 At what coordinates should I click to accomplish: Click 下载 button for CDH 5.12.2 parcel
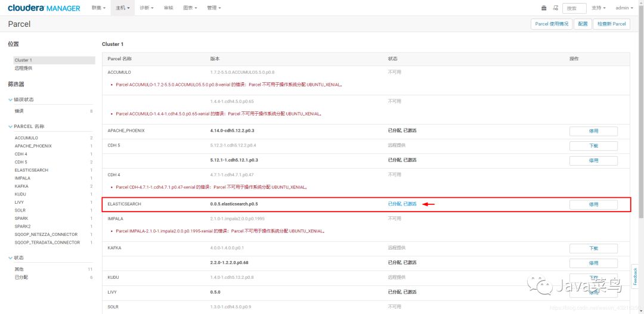(593, 146)
